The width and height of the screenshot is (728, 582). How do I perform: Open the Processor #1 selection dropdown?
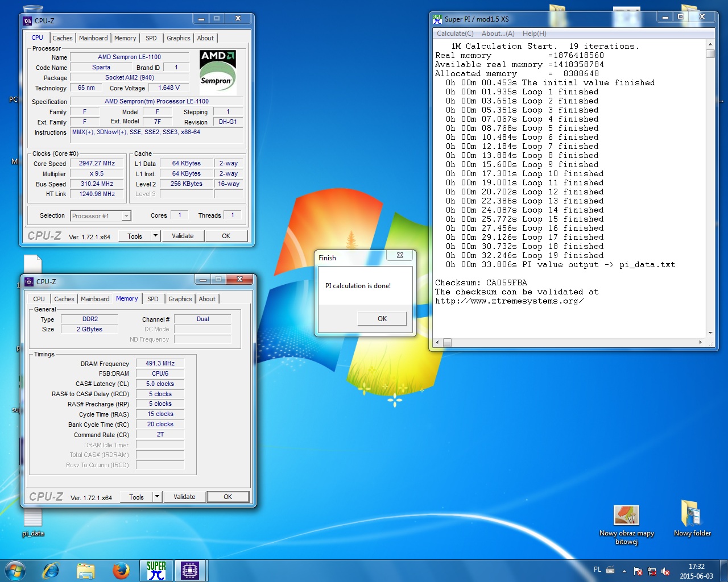pos(101,216)
